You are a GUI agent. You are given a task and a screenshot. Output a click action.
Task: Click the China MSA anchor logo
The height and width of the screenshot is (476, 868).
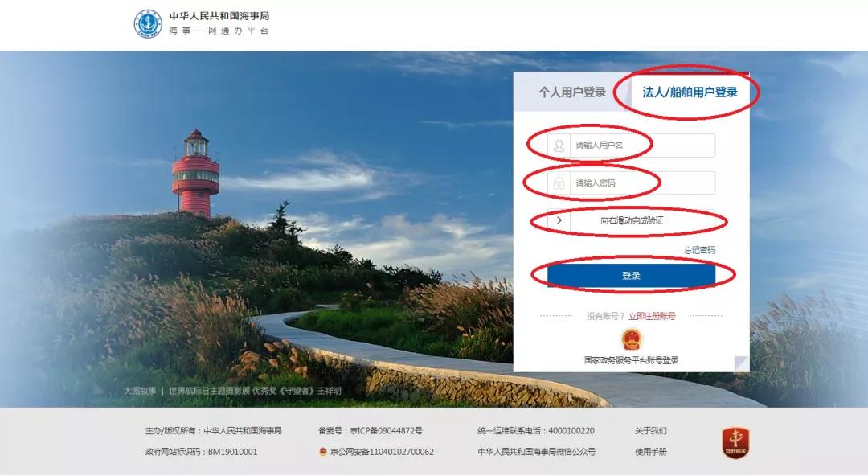[148, 24]
